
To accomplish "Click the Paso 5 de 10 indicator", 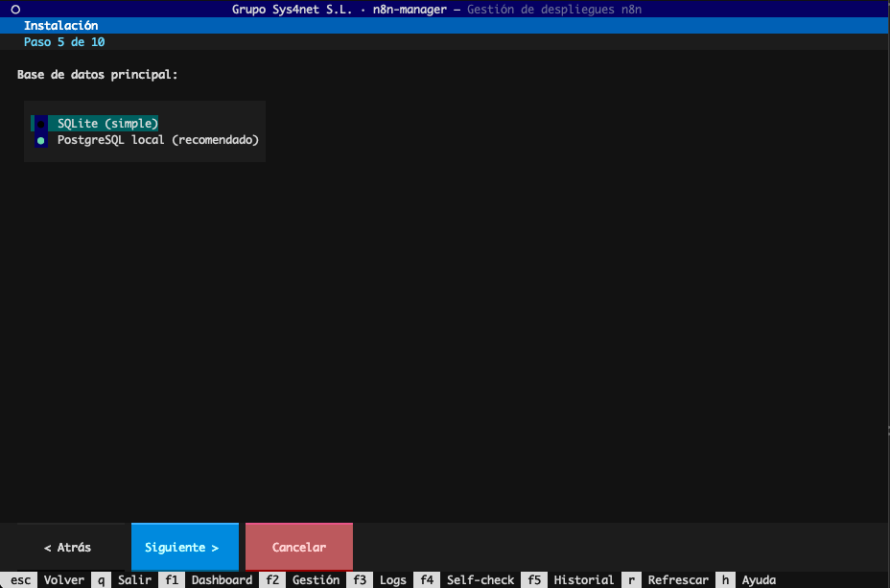I will point(64,42).
